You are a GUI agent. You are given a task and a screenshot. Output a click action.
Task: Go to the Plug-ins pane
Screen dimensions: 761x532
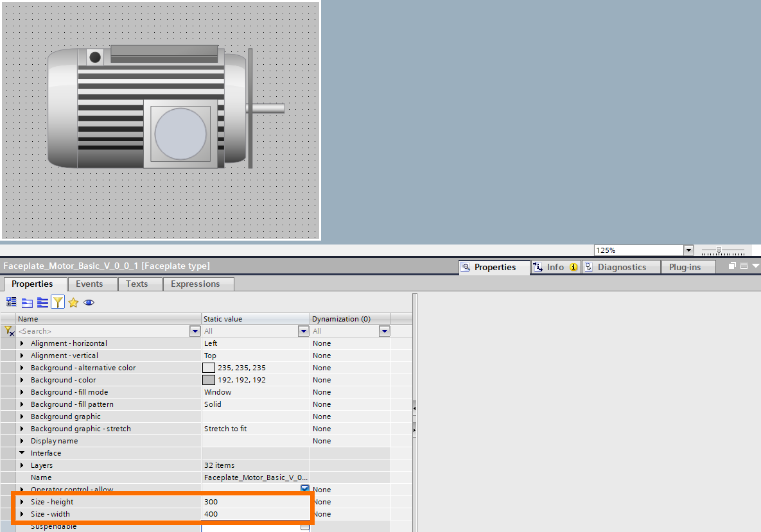coord(688,266)
